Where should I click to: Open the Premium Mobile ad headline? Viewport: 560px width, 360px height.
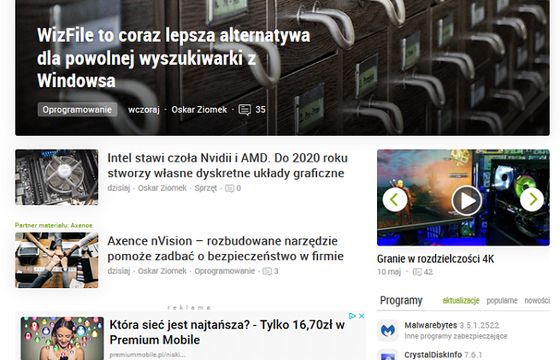pos(227,332)
